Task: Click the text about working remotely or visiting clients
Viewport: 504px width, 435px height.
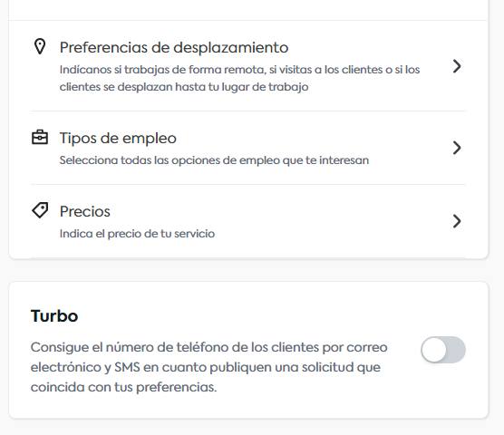Action: click(240, 78)
